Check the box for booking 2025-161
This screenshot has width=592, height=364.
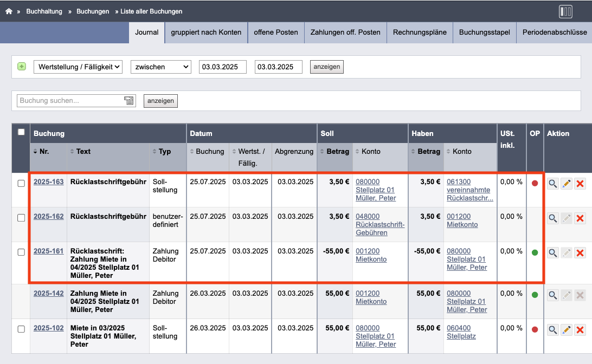21,252
